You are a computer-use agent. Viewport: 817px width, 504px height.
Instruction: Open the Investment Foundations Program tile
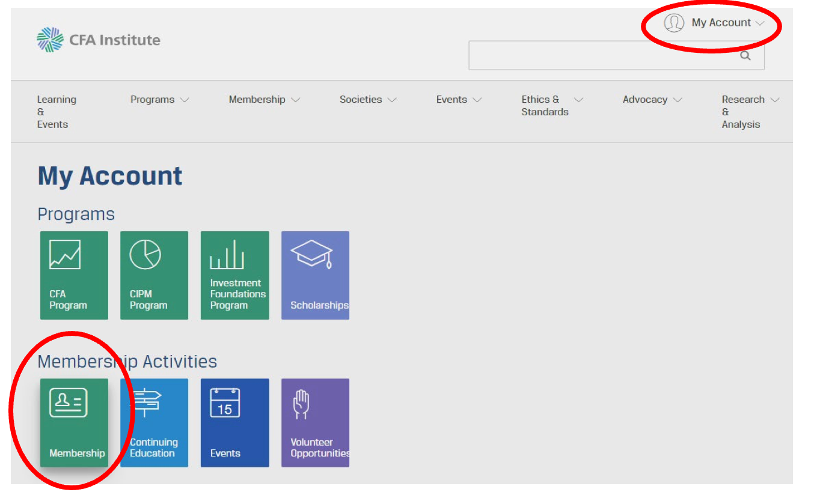tap(235, 275)
